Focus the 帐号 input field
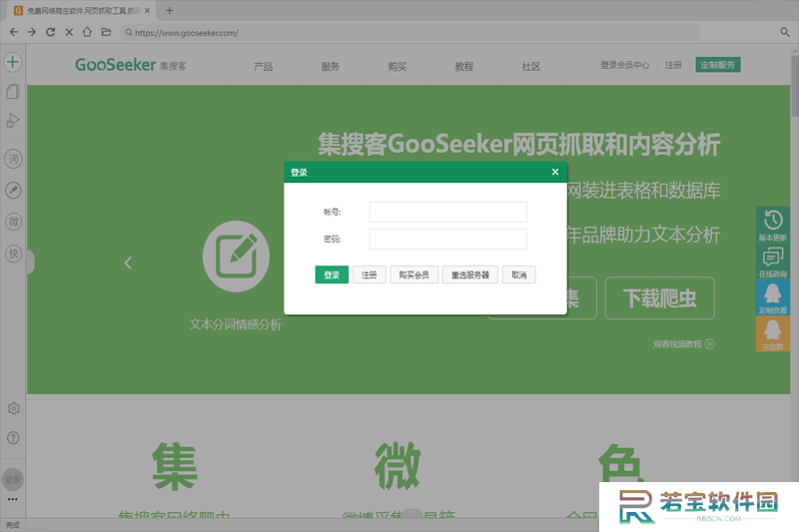799x532 pixels. pos(447,212)
